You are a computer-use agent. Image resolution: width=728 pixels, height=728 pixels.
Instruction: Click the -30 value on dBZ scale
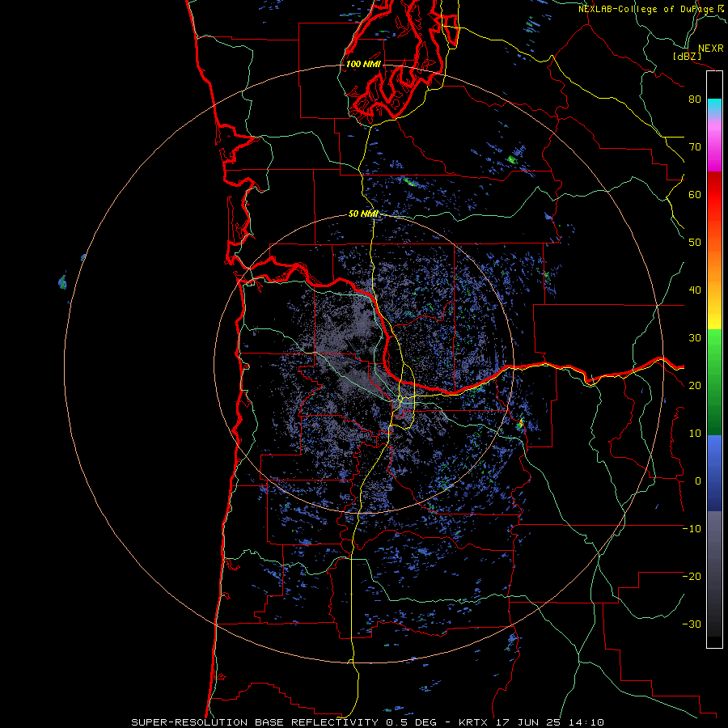pyautogui.click(x=692, y=624)
